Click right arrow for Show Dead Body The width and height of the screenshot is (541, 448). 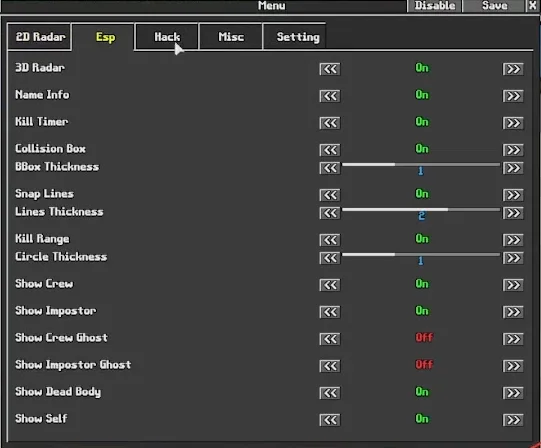pos(513,393)
